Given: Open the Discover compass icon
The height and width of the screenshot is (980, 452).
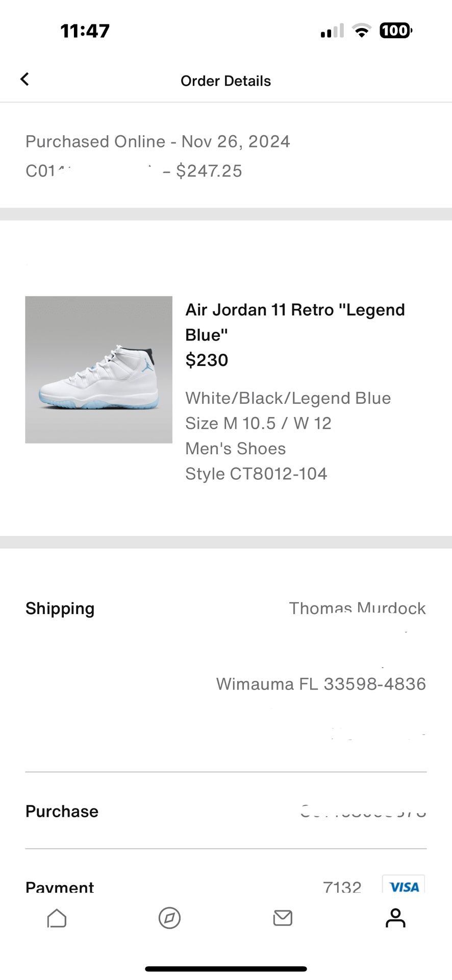Looking at the screenshot, I should [169, 918].
